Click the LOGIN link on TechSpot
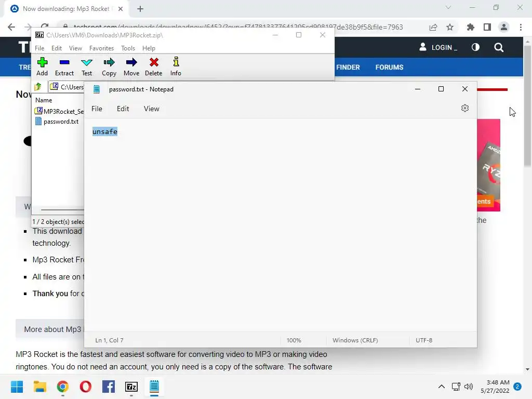 coord(438,47)
